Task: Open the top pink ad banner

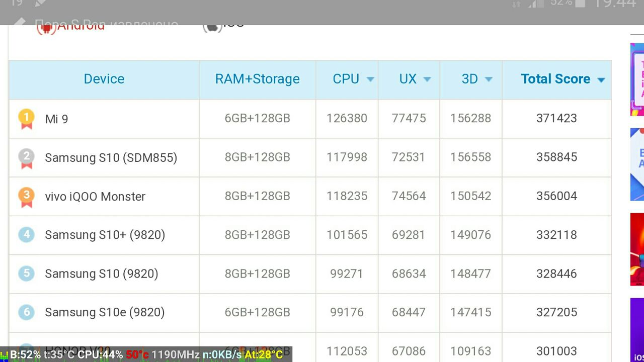Action: point(637,79)
